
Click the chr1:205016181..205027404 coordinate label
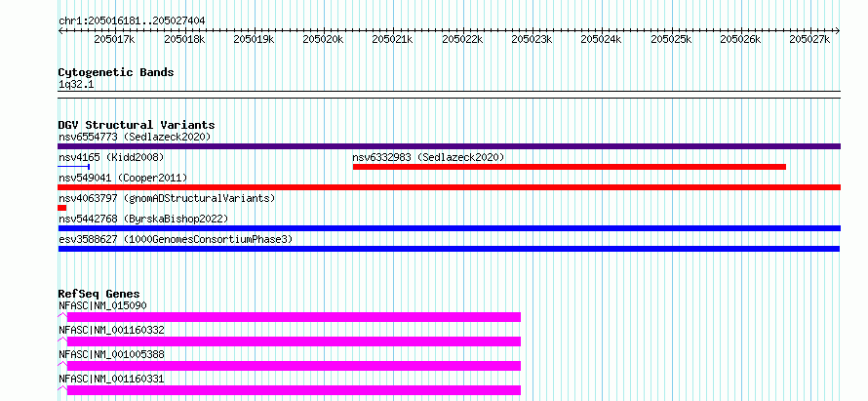pos(132,20)
